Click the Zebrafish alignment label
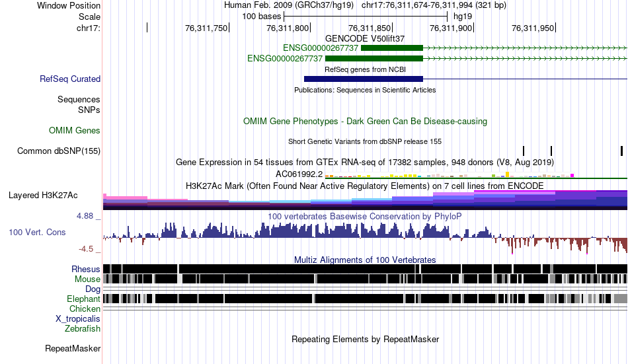628x364 pixels. coord(83,329)
